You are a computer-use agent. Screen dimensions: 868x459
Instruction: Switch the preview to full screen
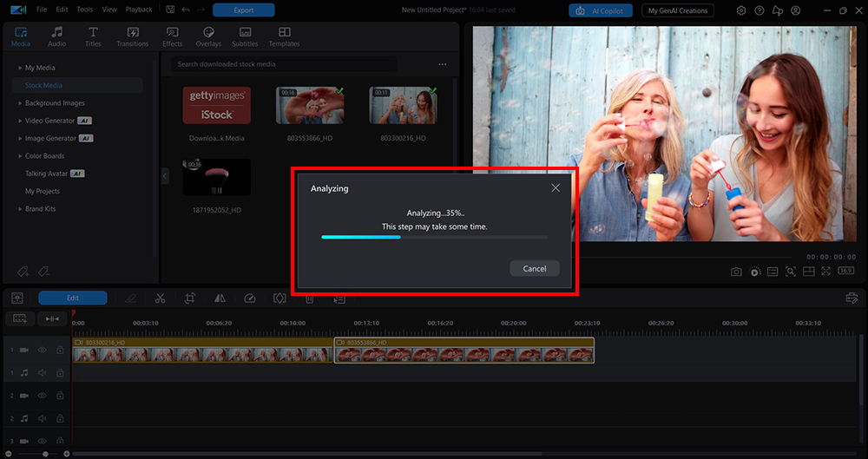(826, 272)
